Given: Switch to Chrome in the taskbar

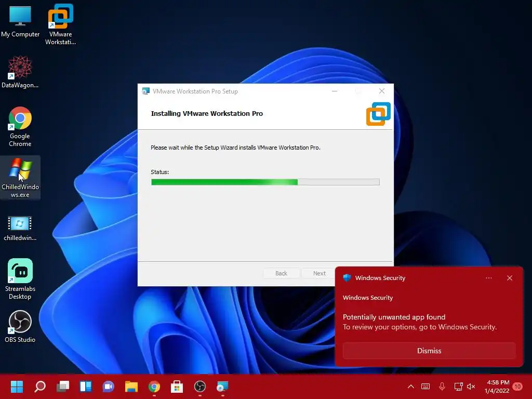Looking at the screenshot, I should [154, 387].
